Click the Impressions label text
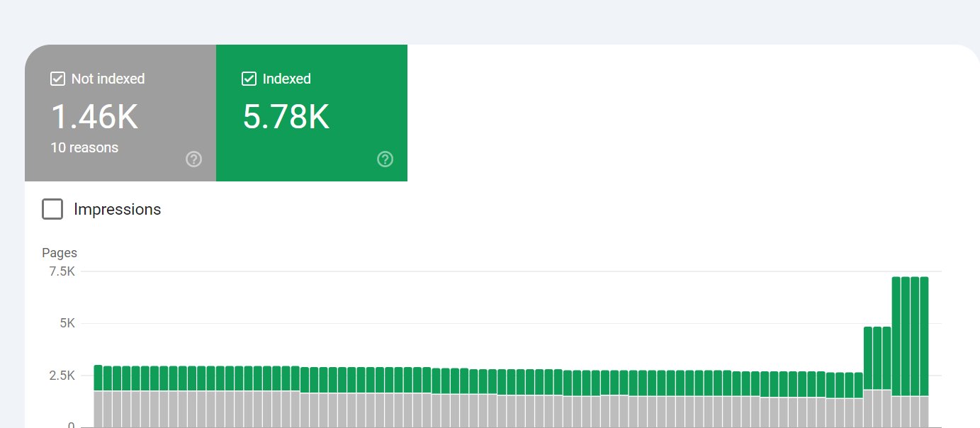 (118, 209)
